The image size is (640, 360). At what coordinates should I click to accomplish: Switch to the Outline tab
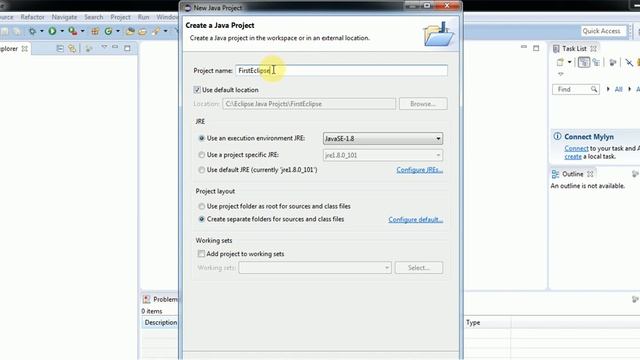pos(573,174)
